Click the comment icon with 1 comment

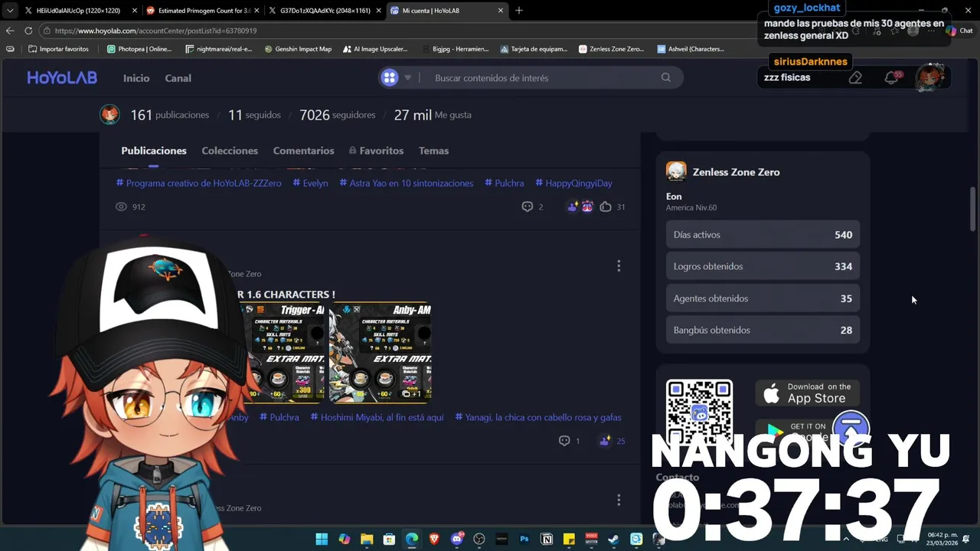pos(564,441)
